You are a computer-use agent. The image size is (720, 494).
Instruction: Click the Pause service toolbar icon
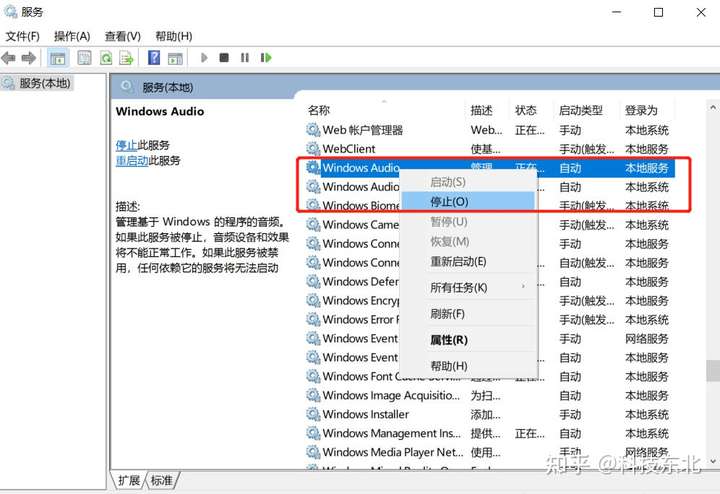pyautogui.click(x=245, y=58)
